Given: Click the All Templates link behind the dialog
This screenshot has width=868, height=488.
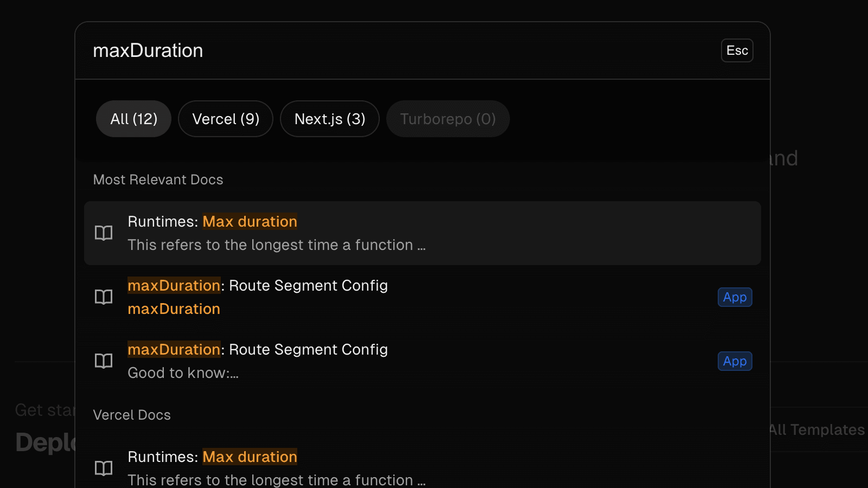Looking at the screenshot, I should pyautogui.click(x=818, y=429).
